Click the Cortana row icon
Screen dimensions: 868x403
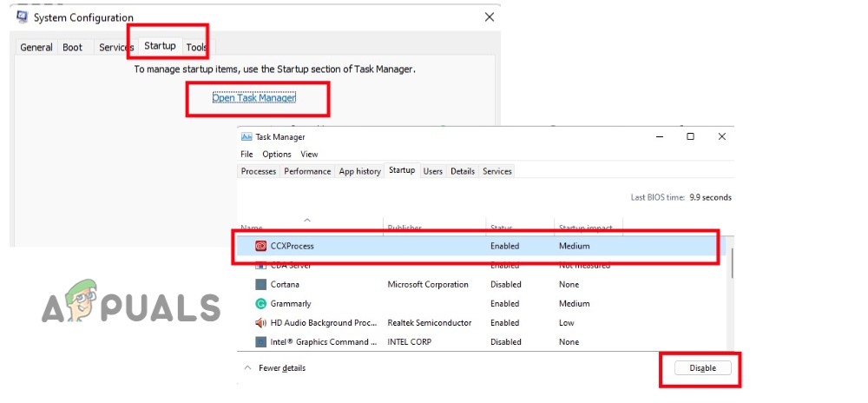click(260, 285)
